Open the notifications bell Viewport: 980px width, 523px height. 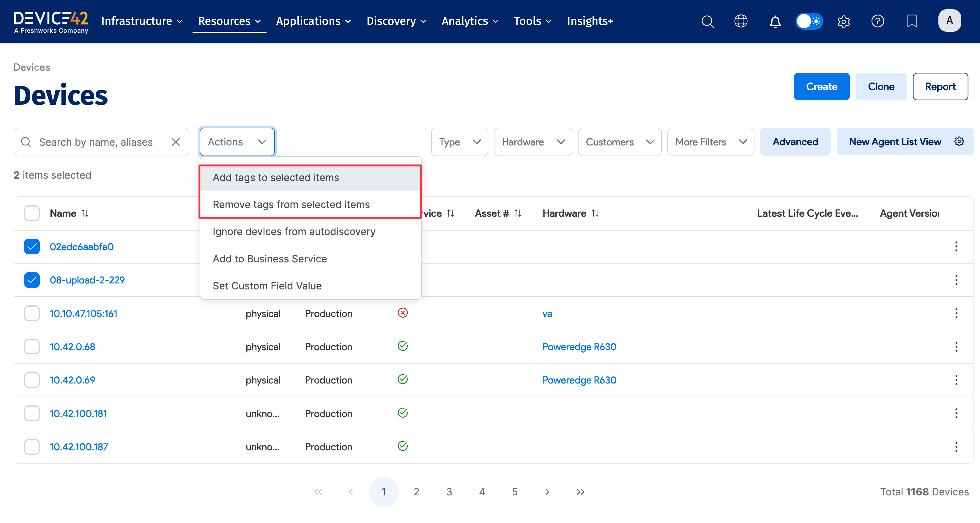(775, 21)
